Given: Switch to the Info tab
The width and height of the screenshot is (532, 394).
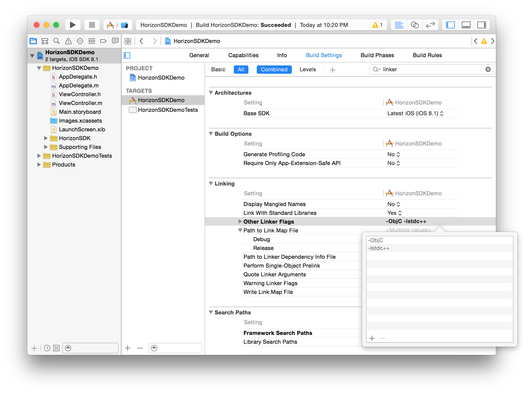Looking at the screenshot, I should 282,55.
